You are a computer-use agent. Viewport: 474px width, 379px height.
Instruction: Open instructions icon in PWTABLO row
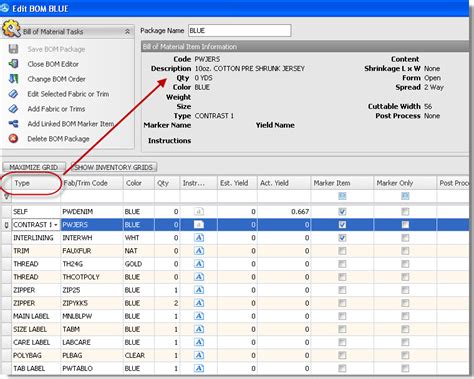pyautogui.click(x=199, y=368)
